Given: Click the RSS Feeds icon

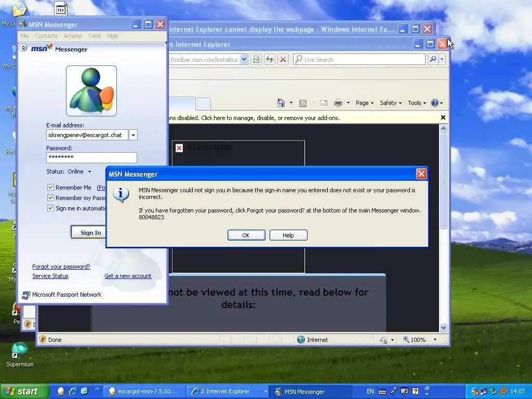Looking at the screenshot, I should pos(303,103).
